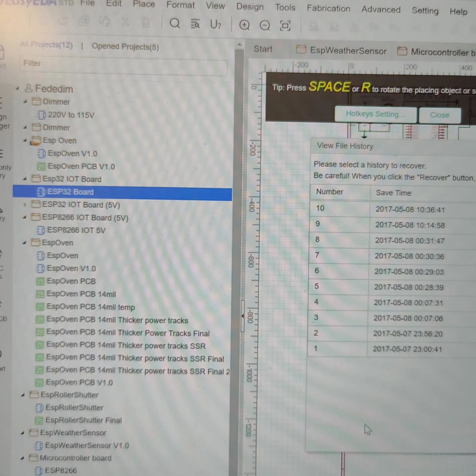This screenshot has height=476, width=476.
Task: Select history number 1 saved 23:00:41
Action: coord(391,349)
